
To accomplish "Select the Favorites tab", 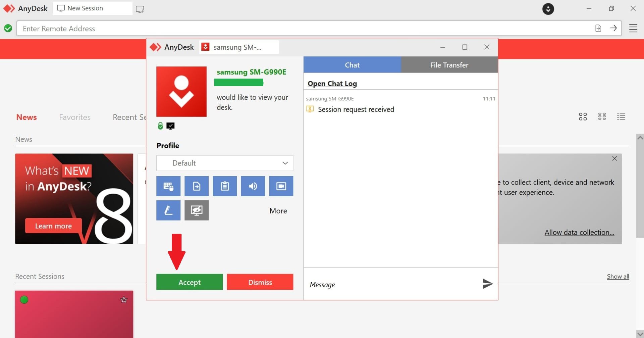I will coord(75,117).
